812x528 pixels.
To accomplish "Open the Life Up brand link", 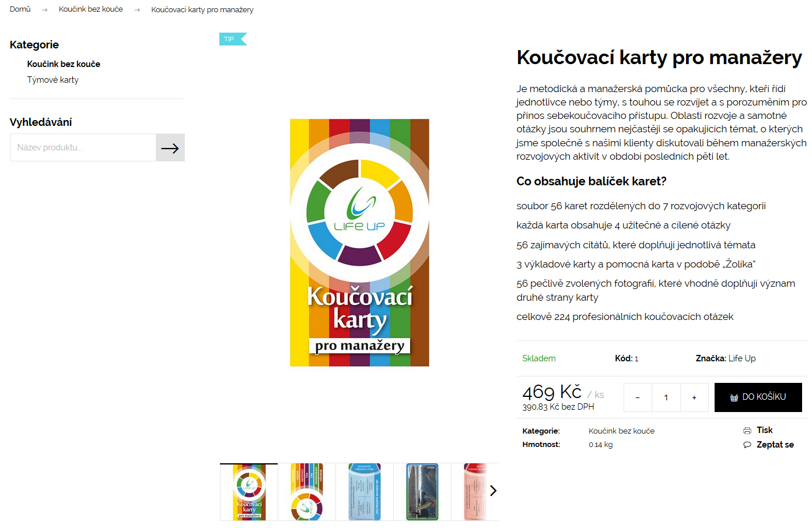I will (742, 358).
